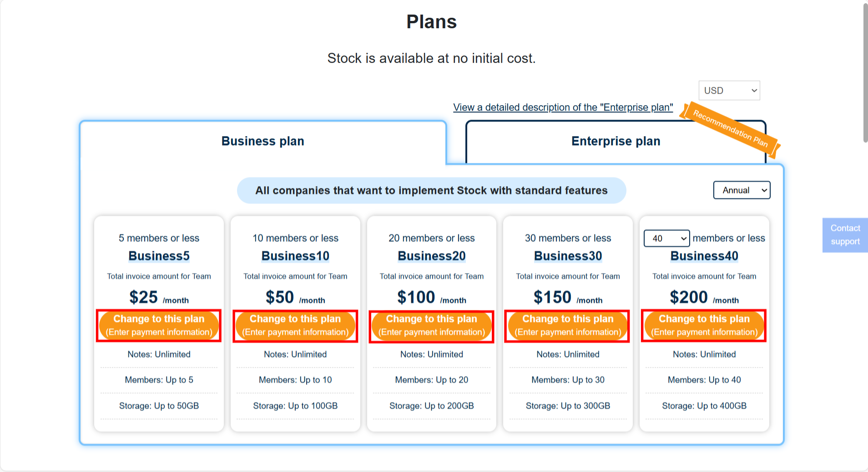Change to the Business5 plan

(x=158, y=325)
